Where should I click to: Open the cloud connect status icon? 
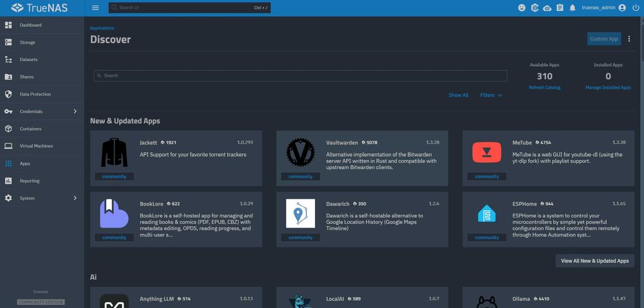point(547,8)
